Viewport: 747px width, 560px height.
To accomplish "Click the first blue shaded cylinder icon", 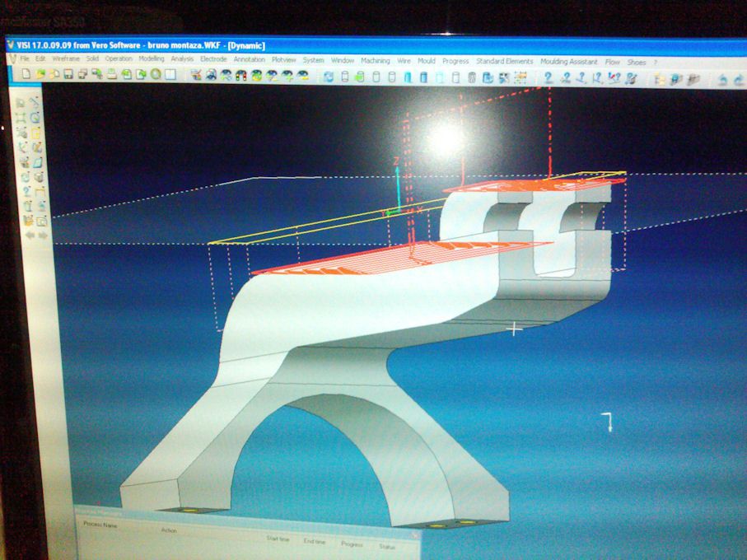I will (x=408, y=77).
